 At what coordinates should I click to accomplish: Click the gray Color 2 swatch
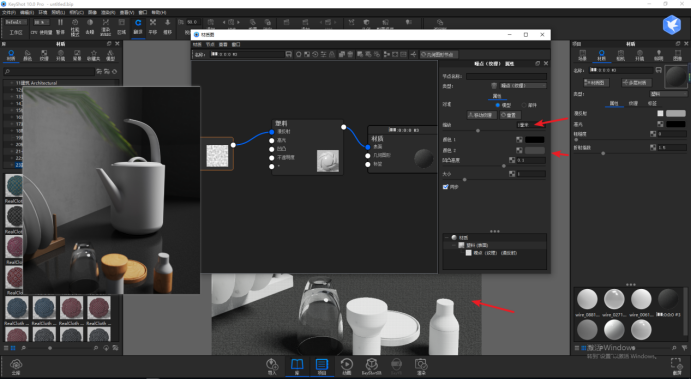click(x=534, y=150)
